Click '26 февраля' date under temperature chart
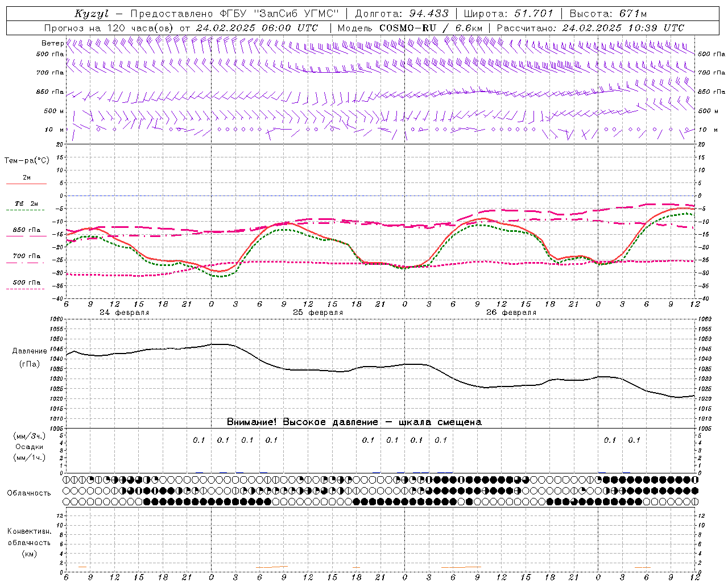728x582 pixels. [511, 313]
